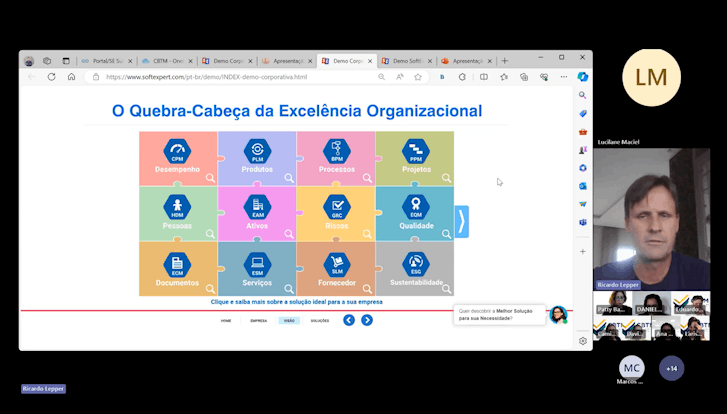This screenshot has width=727, height=414.
Task: Click the PPM Projetos hexagon icon
Action: (x=415, y=151)
